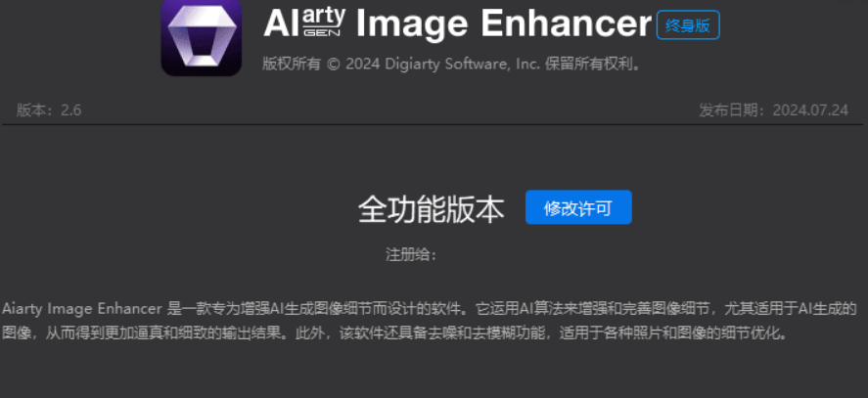Click the version number 2.6
This screenshot has width=868, height=398.
tap(70, 110)
